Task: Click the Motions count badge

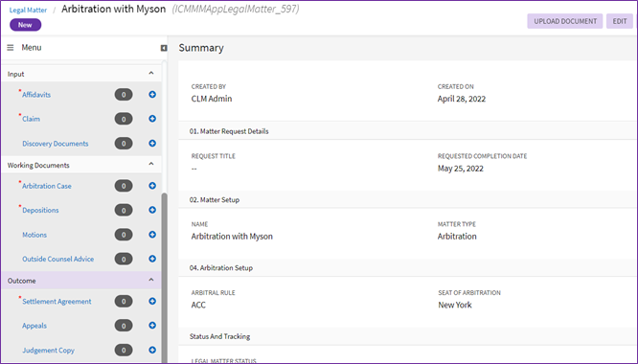Action: click(124, 235)
